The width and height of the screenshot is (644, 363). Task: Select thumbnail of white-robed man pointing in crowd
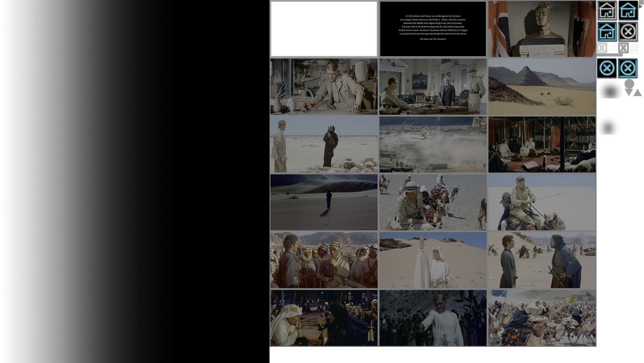point(433,318)
